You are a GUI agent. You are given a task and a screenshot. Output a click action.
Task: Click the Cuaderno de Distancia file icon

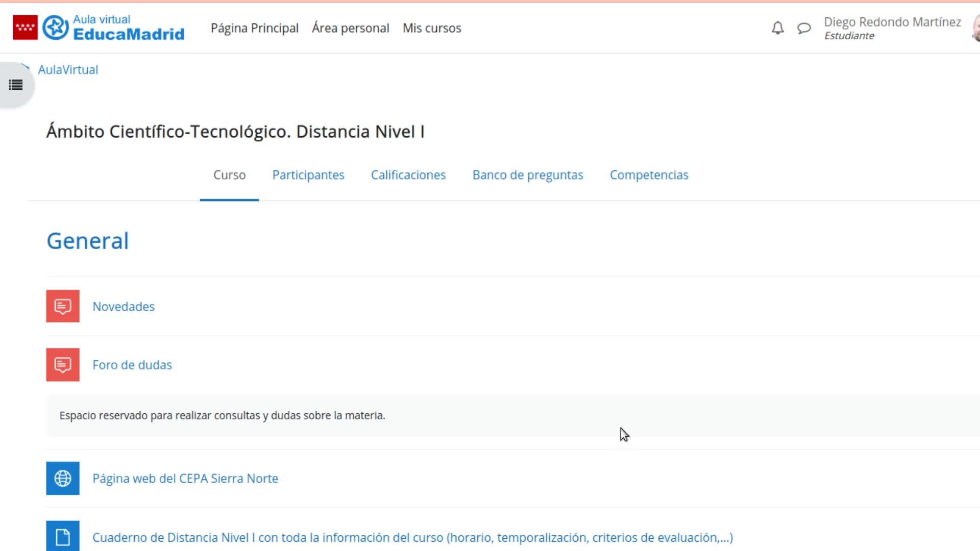pyautogui.click(x=63, y=536)
